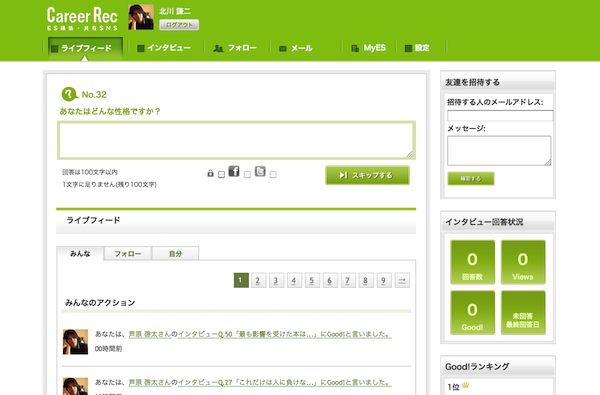
Task: Open the メール navigation item
Action: tap(296, 48)
